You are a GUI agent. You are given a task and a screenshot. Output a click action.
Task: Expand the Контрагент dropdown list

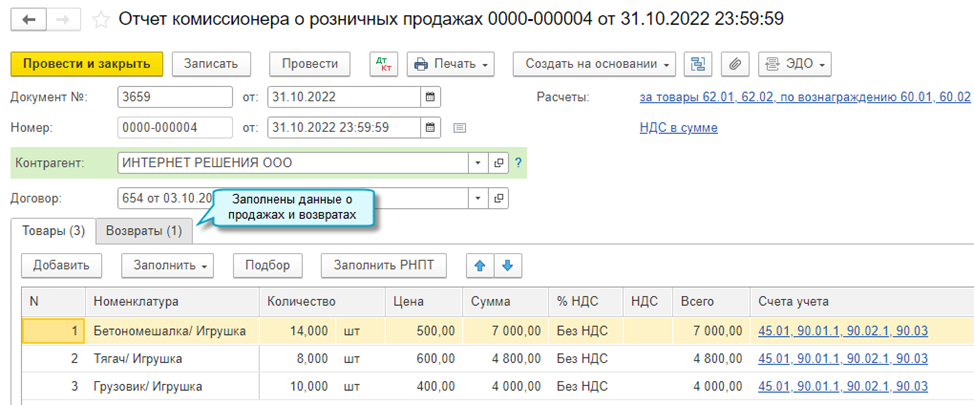[479, 163]
